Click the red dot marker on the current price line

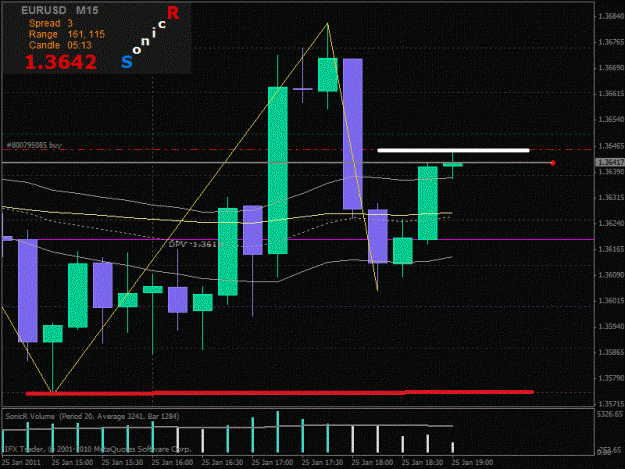pos(553,163)
